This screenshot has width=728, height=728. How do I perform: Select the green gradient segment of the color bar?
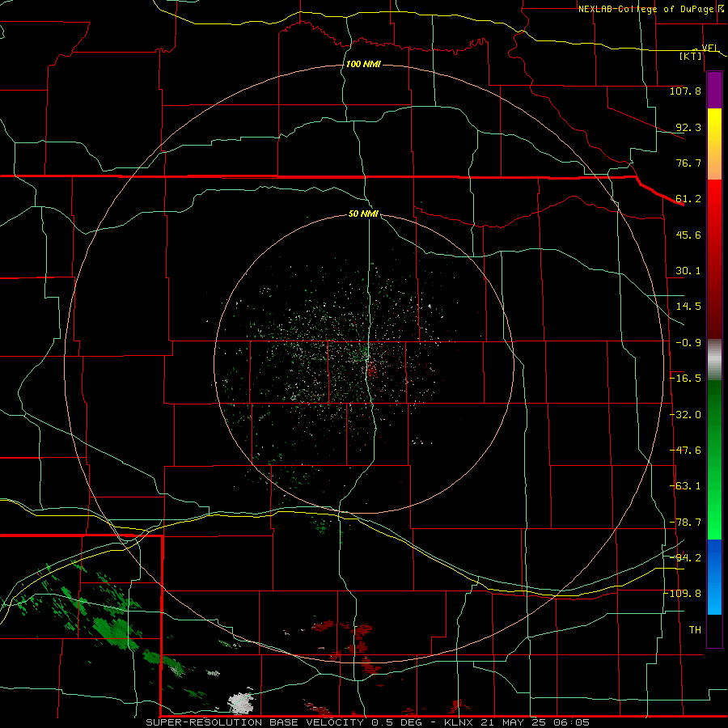pos(714,459)
